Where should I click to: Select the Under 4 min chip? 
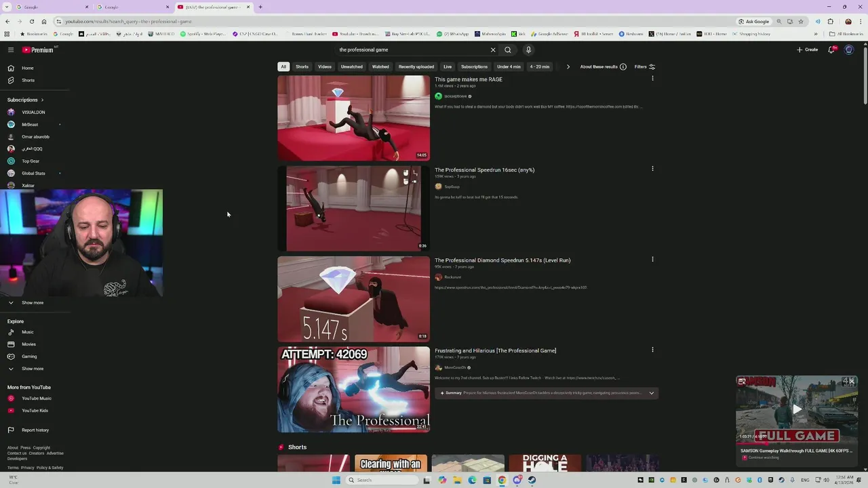(x=509, y=66)
